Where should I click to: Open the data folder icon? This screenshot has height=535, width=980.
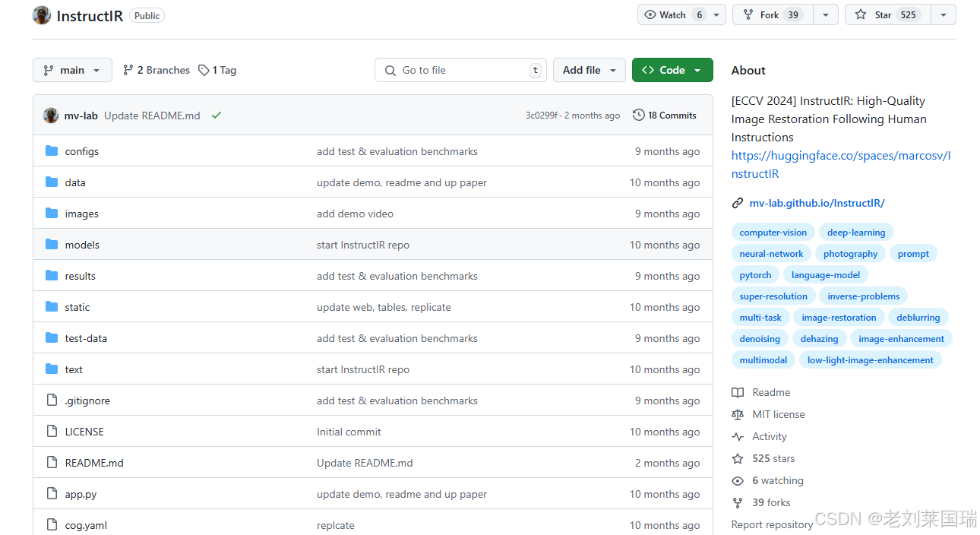click(x=52, y=182)
